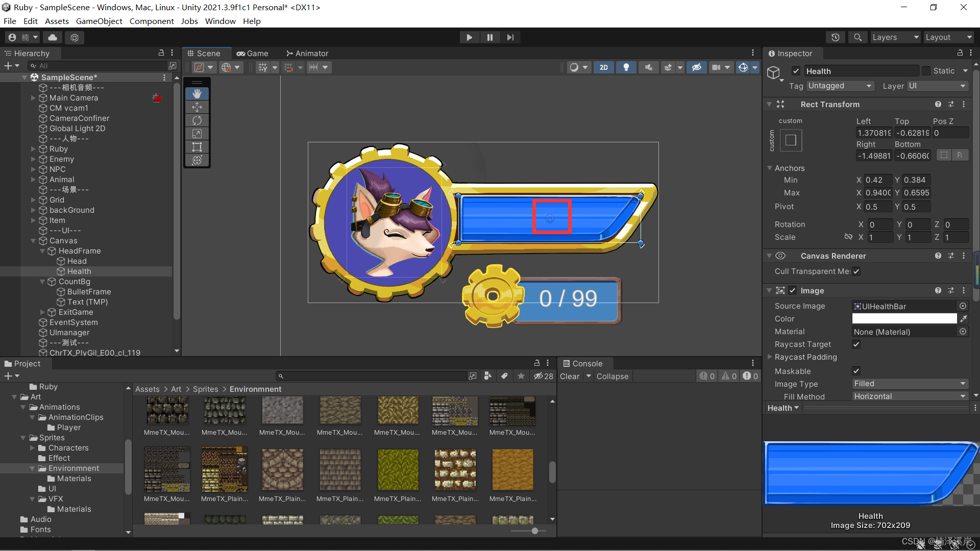Open undo history icon in toolbar
This screenshot has width=980, height=551.
pyautogui.click(x=835, y=37)
